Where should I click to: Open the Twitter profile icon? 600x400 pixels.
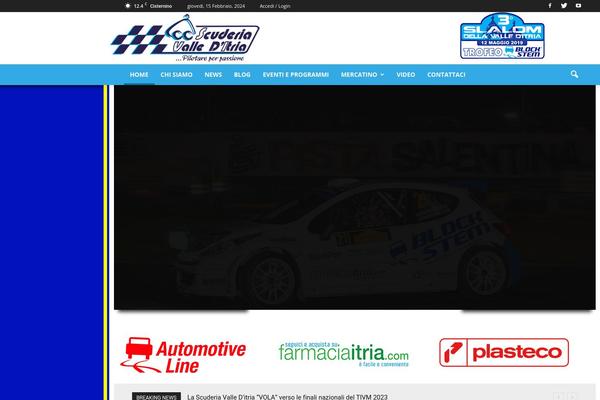pyautogui.click(x=564, y=6)
